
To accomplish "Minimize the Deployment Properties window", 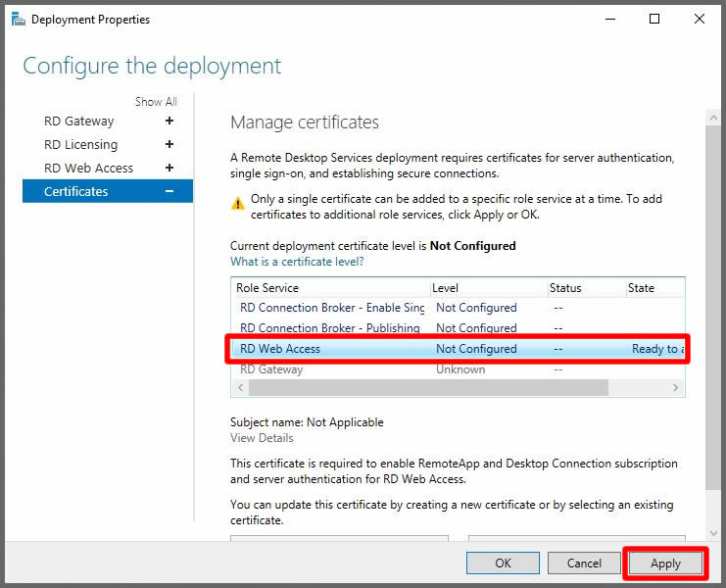I will coord(610,19).
